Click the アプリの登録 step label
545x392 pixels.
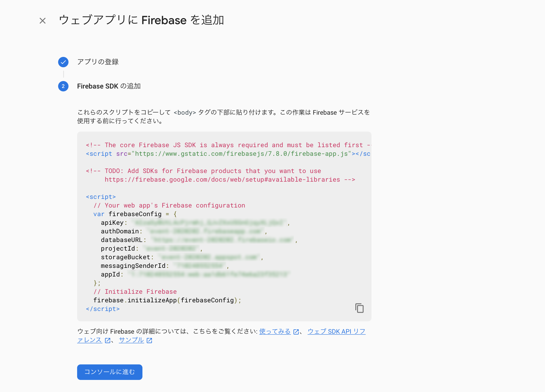(98, 62)
